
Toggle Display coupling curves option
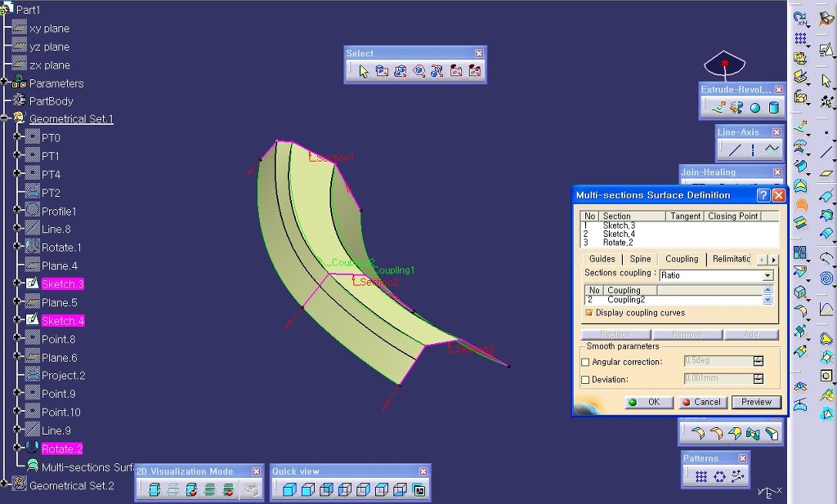point(589,313)
